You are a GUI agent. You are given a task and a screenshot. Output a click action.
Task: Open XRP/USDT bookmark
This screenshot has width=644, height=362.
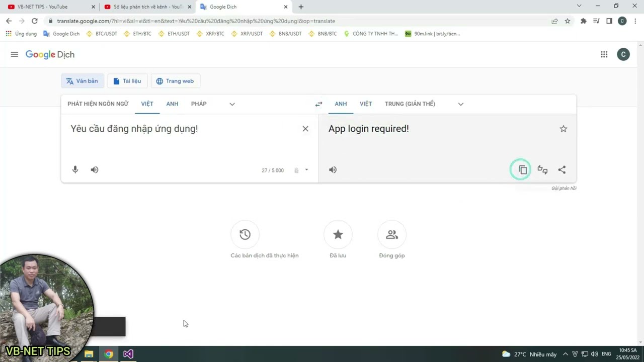click(x=247, y=34)
